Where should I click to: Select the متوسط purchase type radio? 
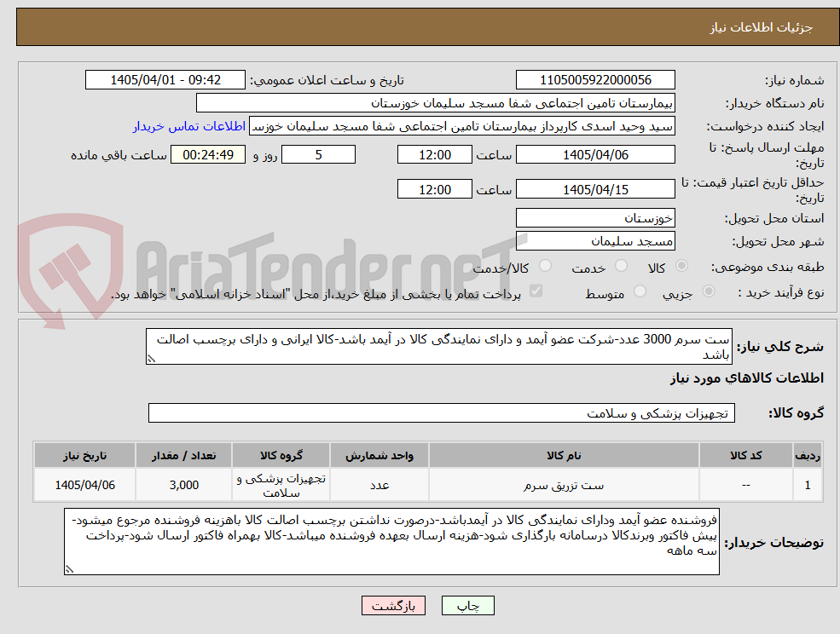(640, 291)
